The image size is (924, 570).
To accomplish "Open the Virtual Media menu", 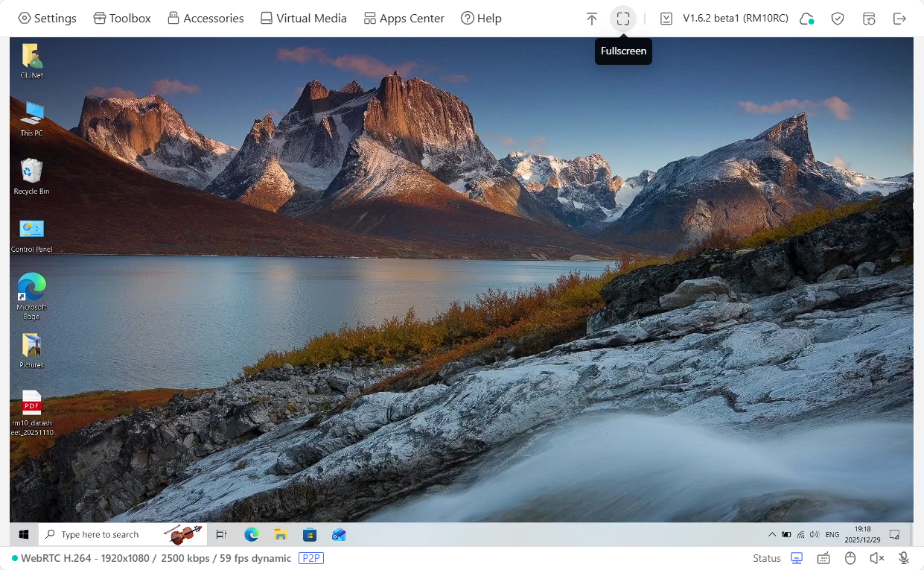I will (x=303, y=18).
